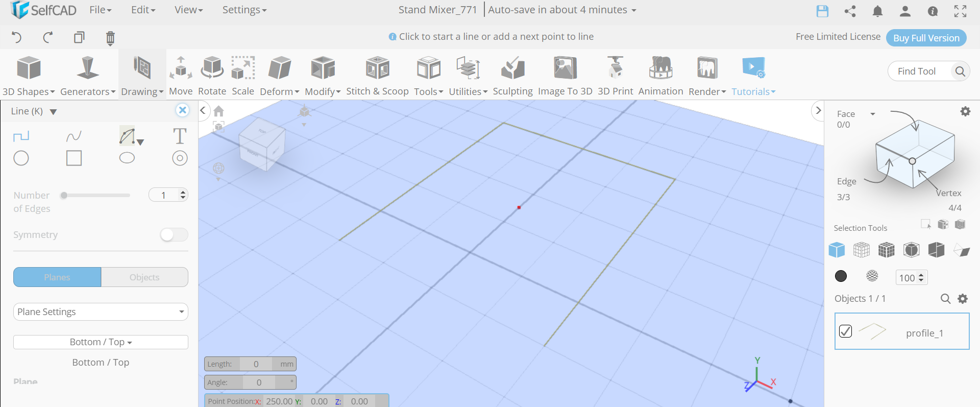Enable wireframe selection mode
The width and height of the screenshot is (980, 407).
[x=862, y=250]
